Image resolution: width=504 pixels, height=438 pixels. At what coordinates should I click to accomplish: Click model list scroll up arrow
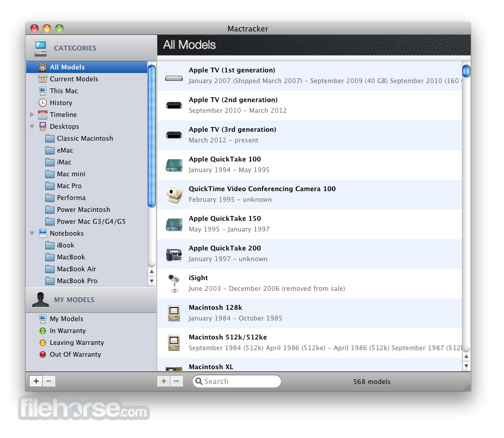pos(466,356)
